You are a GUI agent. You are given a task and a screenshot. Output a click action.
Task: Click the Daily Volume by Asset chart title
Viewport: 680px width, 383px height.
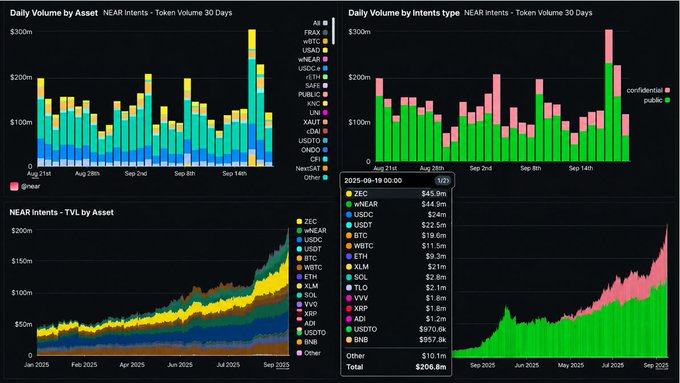pyautogui.click(x=54, y=13)
